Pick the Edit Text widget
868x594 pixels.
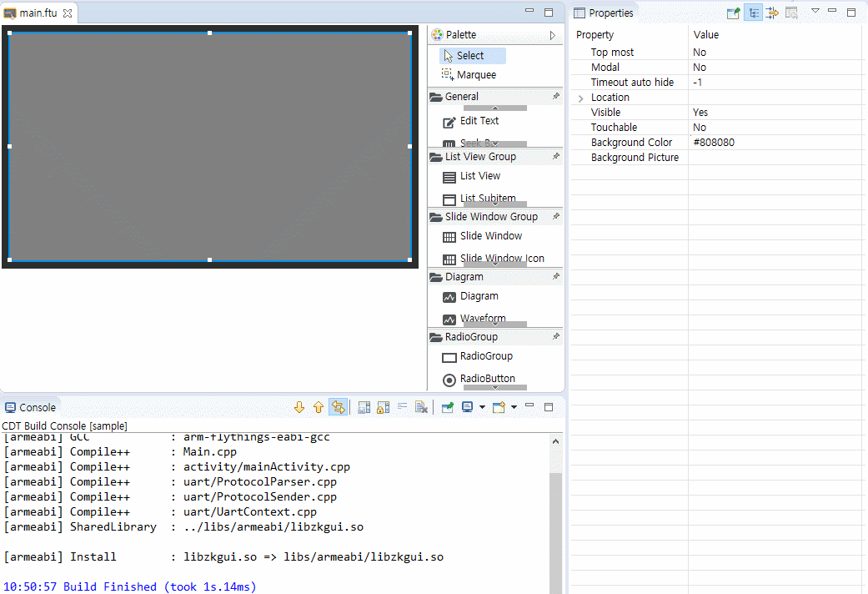coord(471,121)
